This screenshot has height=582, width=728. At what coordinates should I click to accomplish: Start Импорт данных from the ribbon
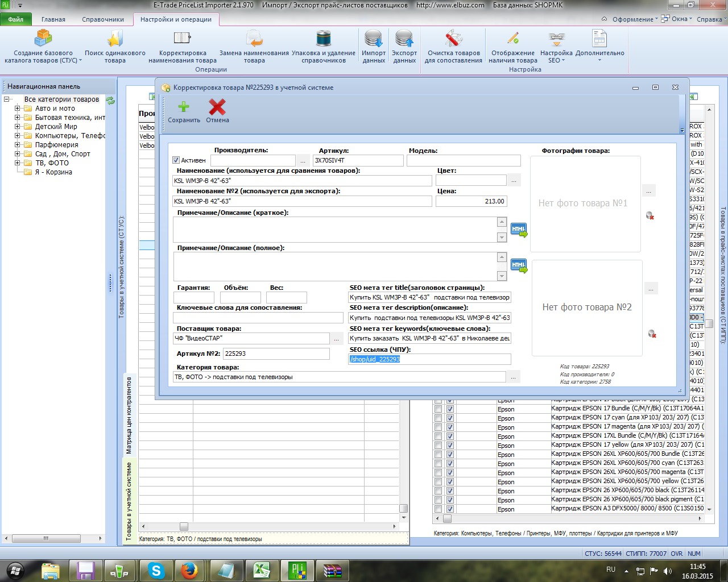click(x=374, y=47)
